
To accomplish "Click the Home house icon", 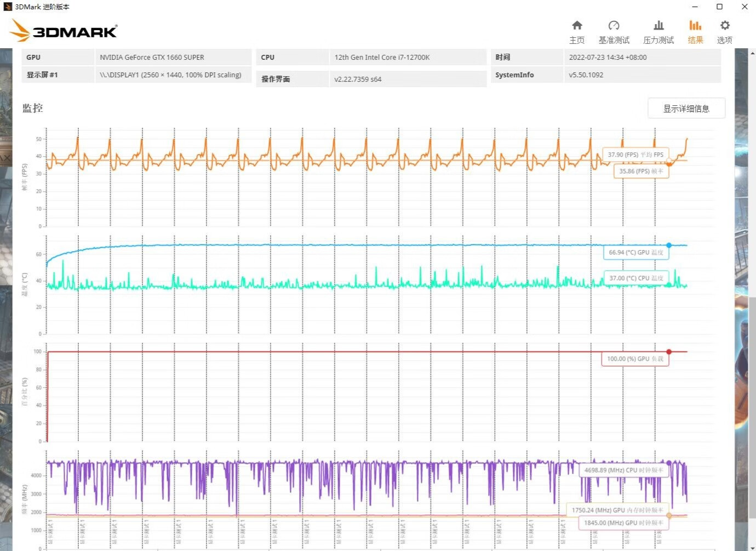I will pos(577,25).
